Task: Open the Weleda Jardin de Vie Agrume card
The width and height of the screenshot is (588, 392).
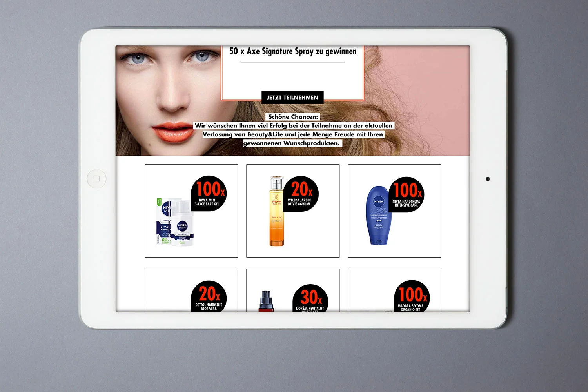Action: (x=293, y=211)
